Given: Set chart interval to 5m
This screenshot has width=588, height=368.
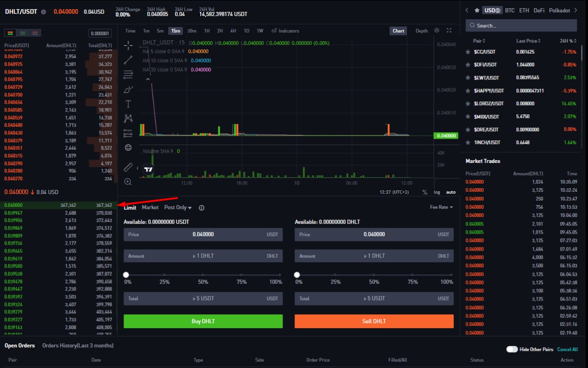Looking at the screenshot, I should (160, 31).
